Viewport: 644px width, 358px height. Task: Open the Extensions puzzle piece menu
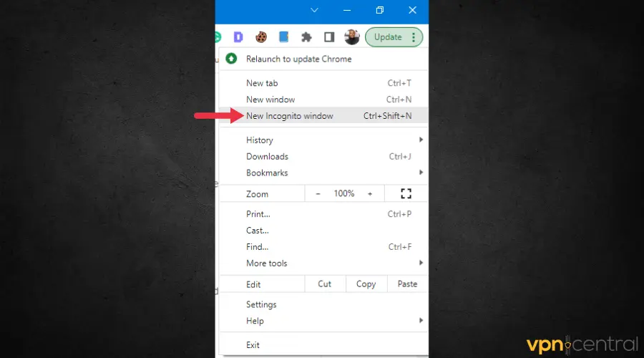pyautogui.click(x=306, y=37)
